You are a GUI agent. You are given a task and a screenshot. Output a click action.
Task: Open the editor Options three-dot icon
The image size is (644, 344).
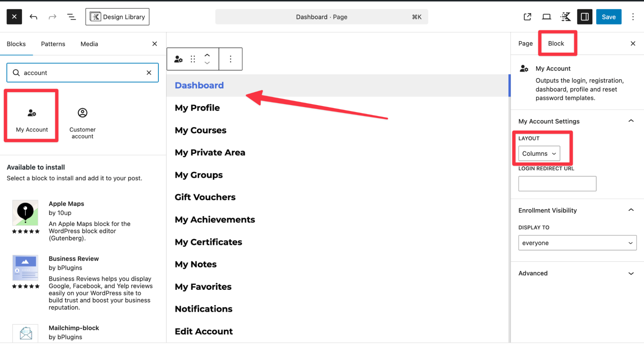click(633, 16)
